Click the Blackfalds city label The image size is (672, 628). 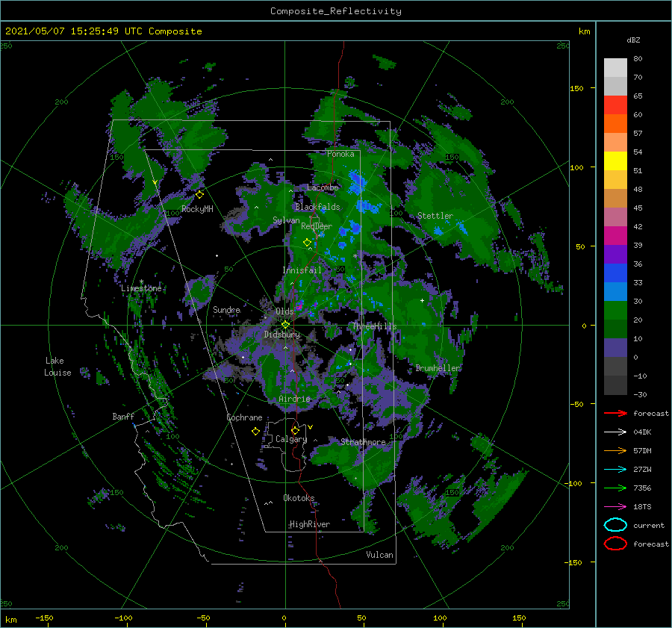click(x=317, y=207)
